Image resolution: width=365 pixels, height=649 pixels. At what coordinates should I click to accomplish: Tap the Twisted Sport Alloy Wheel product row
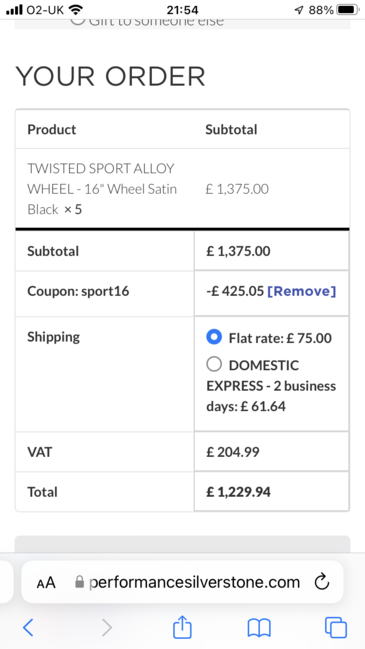click(182, 189)
